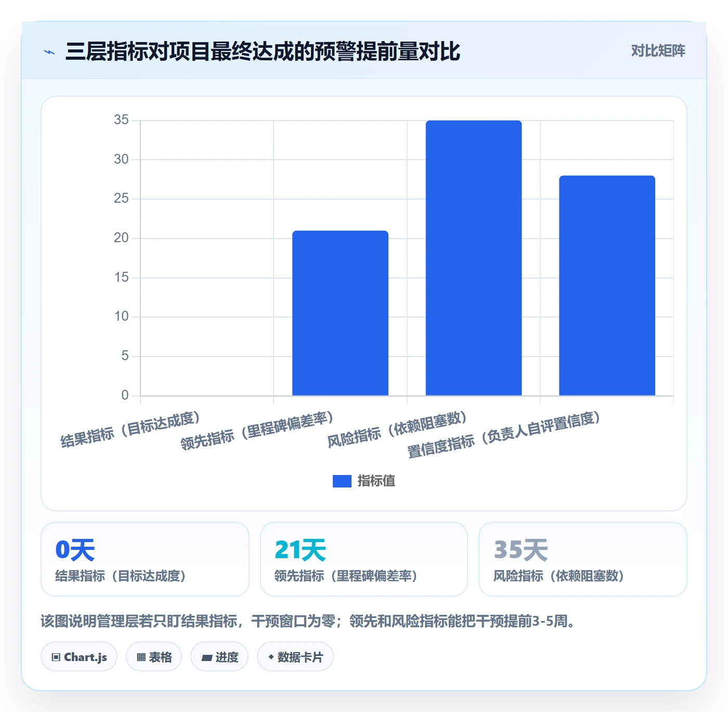Toggle the 指标值 legend color swatch

(342, 481)
